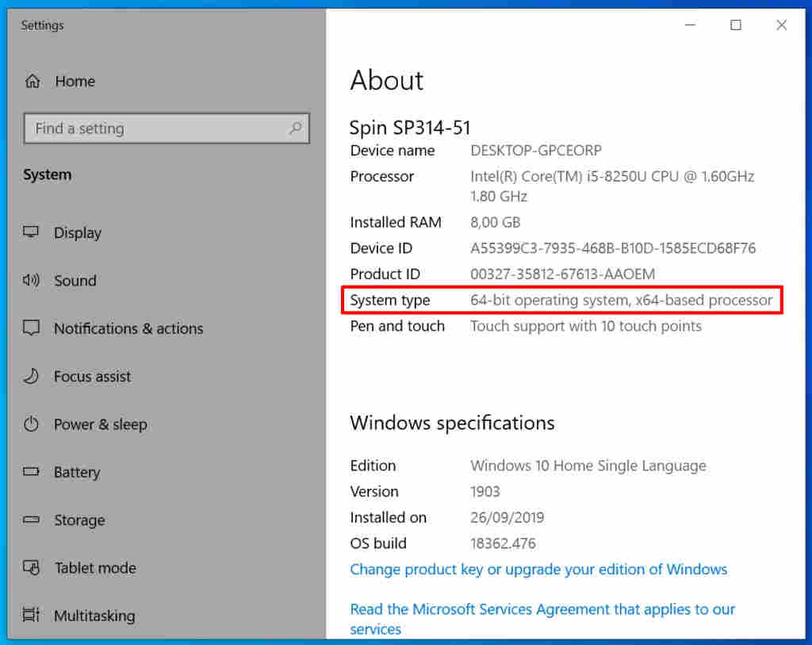
Task: Click the Intel Core i5-8250U processor value
Action: [x=612, y=186]
